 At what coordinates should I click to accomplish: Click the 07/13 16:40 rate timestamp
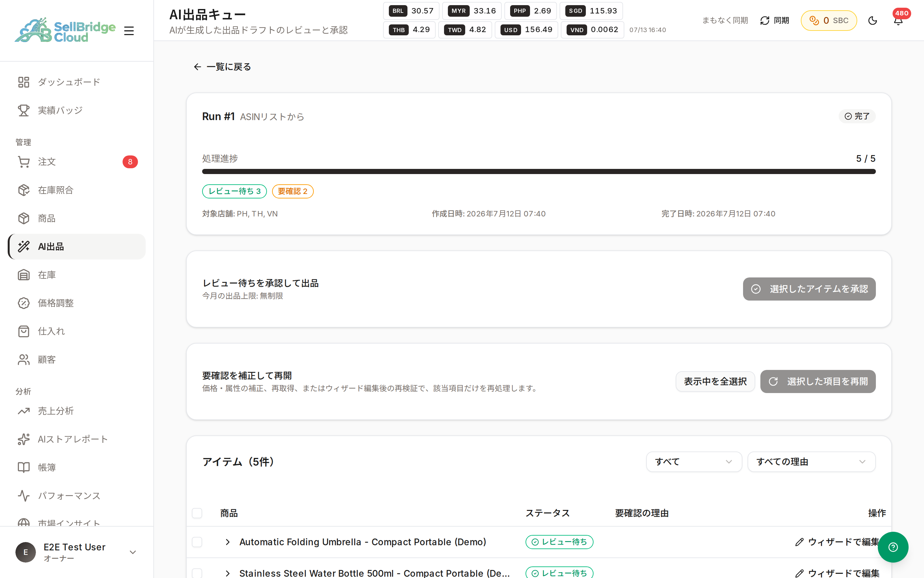[x=647, y=30]
